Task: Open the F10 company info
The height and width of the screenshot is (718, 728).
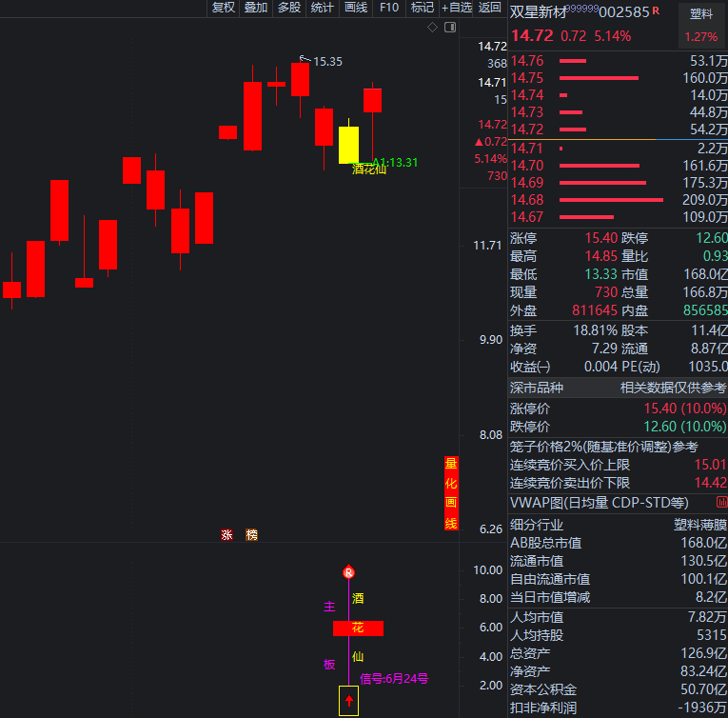Action: point(389,8)
